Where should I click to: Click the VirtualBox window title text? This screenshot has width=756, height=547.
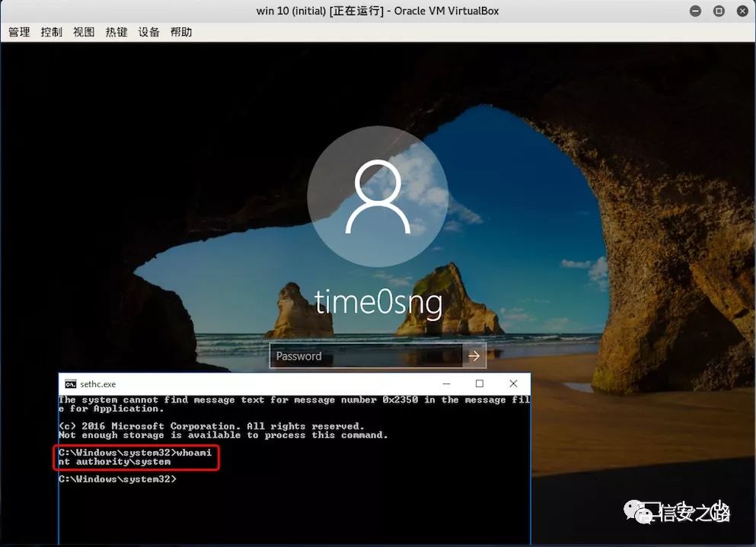378,11
